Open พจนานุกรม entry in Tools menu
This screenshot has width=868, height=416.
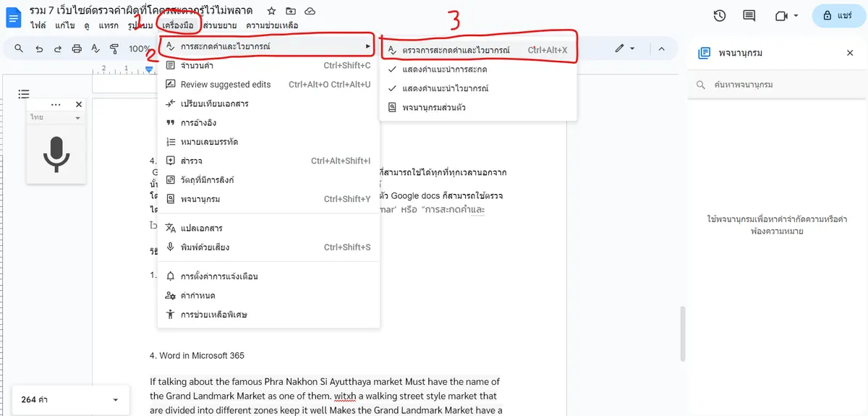tap(268, 199)
